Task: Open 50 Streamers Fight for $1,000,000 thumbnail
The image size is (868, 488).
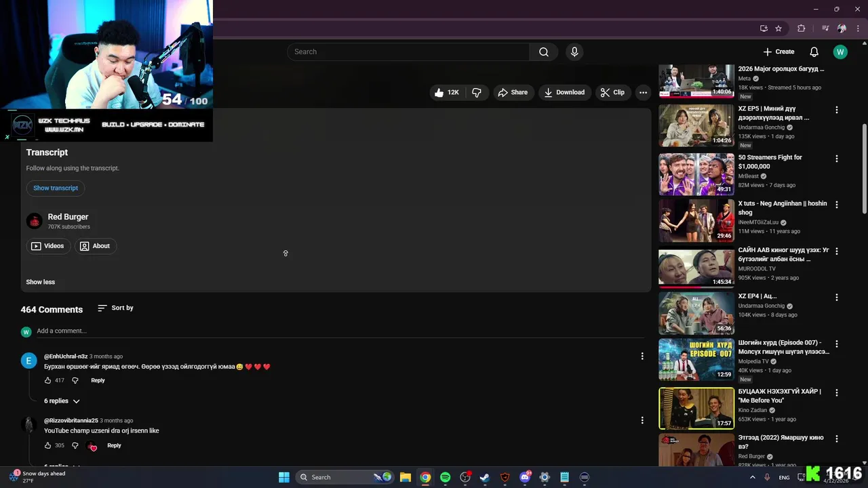Action: 696,174
